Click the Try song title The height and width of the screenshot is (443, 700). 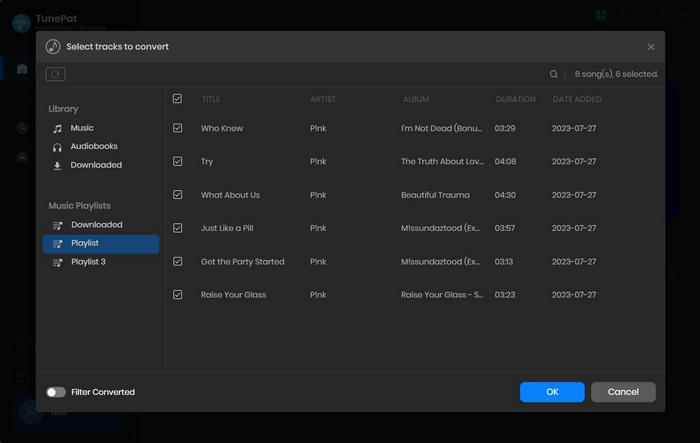tap(207, 162)
